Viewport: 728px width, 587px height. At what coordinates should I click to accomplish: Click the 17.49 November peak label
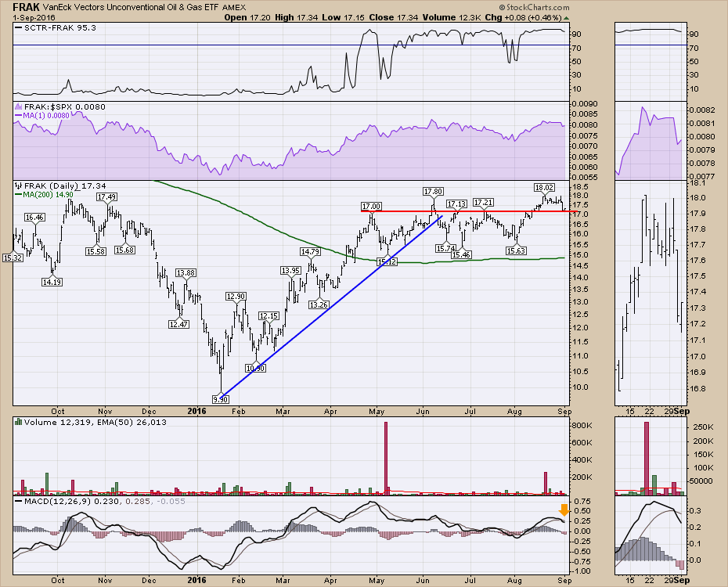pos(106,196)
